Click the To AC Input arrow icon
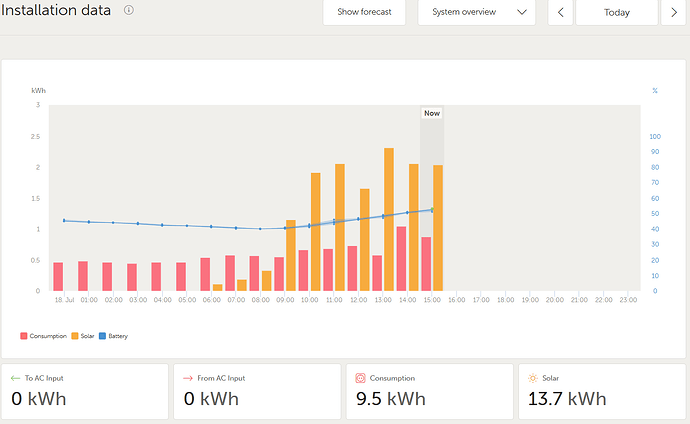Image resolution: width=690 pixels, height=424 pixels. click(x=15, y=378)
